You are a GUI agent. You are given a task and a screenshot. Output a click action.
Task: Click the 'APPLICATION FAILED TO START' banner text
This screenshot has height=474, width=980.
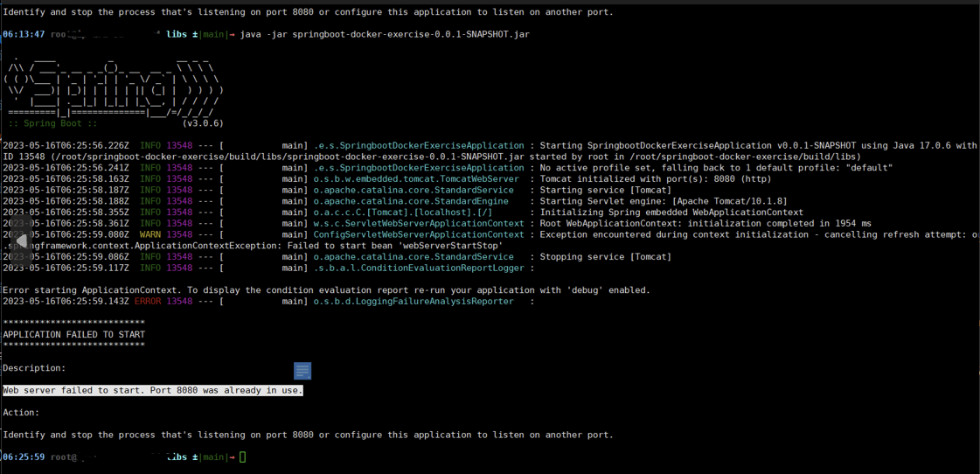[x=73, y=335]
